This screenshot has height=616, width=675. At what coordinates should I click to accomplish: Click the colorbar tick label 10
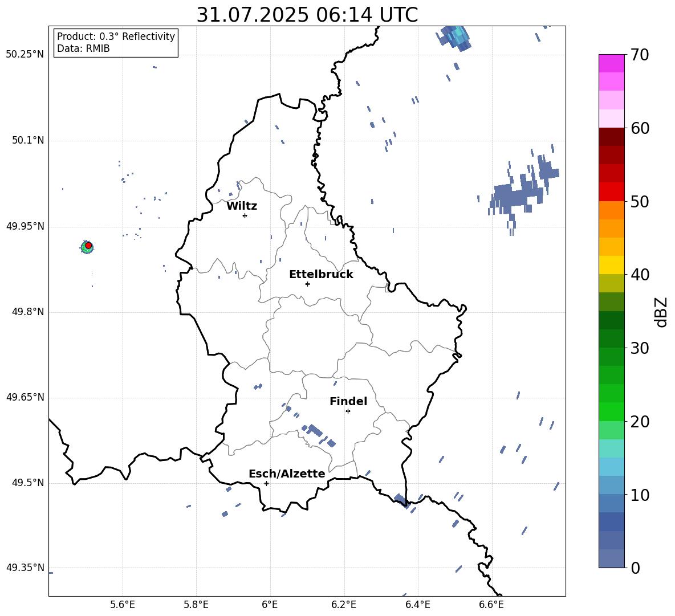pos(640,495)
